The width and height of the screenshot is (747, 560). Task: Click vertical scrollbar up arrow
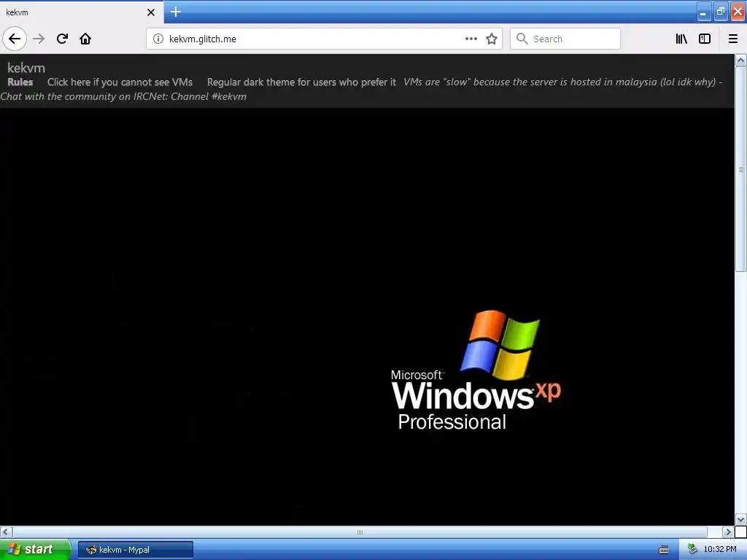click(741, 60)
